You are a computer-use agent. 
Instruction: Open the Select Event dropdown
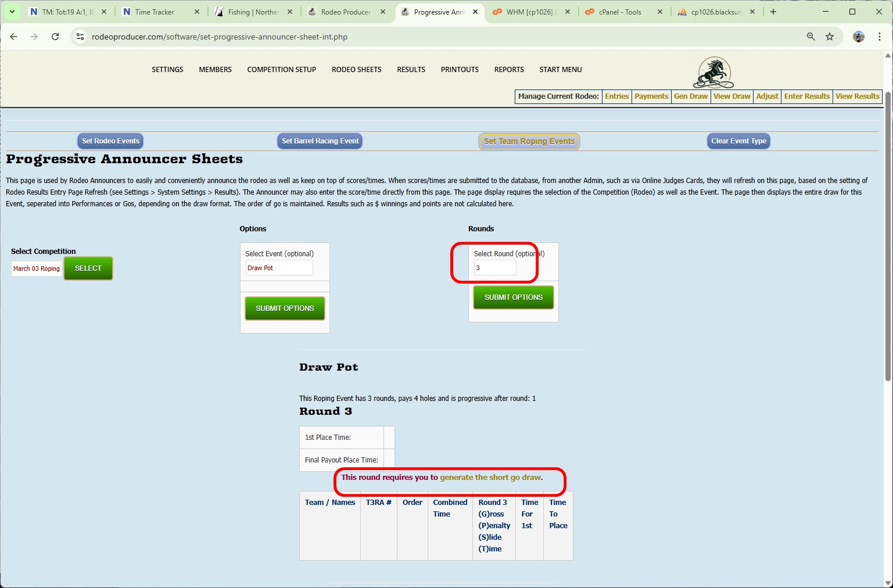coord(279,268)
